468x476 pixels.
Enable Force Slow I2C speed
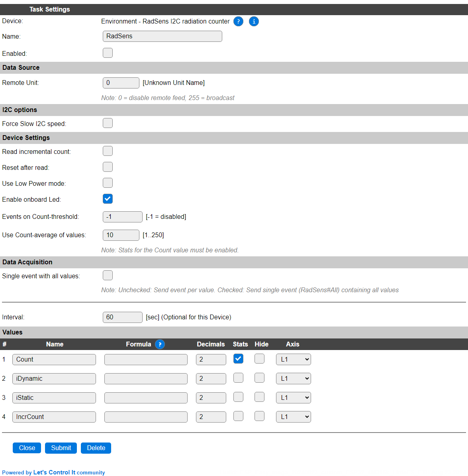(108, 123)
